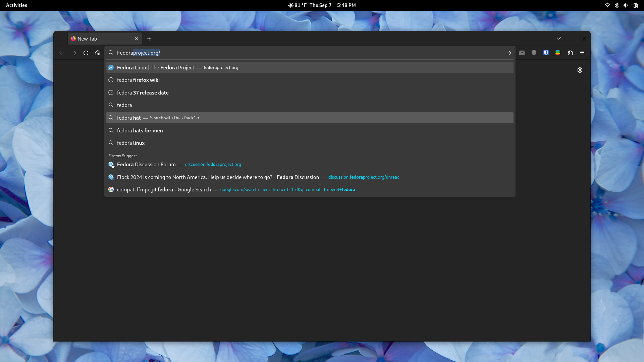Open compat-ffmpeg4 fedora Google Search suggestion
The image size is (644, 362).
coord(310,190)
